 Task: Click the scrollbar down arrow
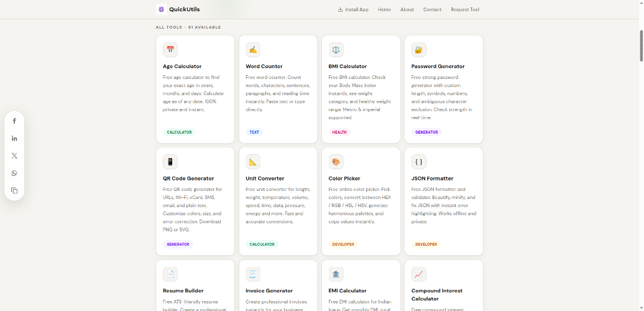click(x=641, y=308)
